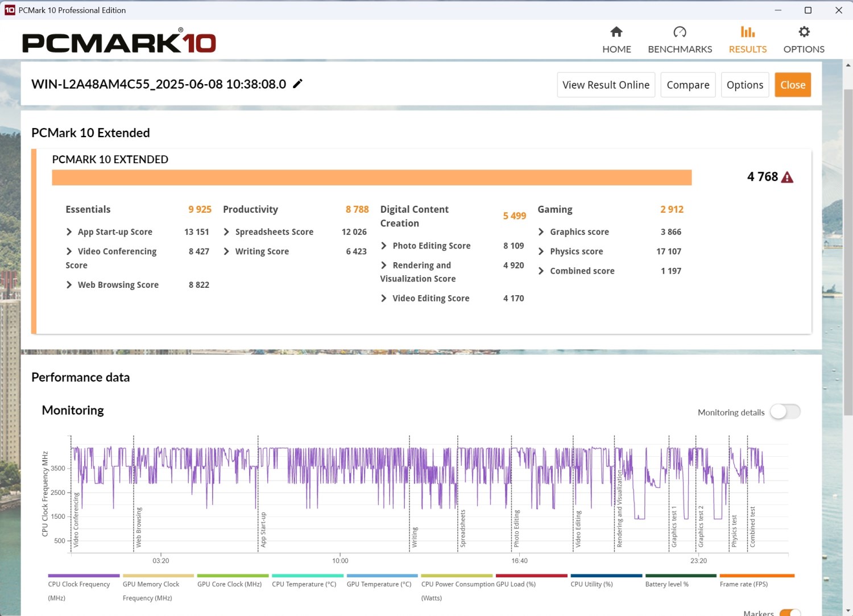Expand Physics score row

point(541,251)
